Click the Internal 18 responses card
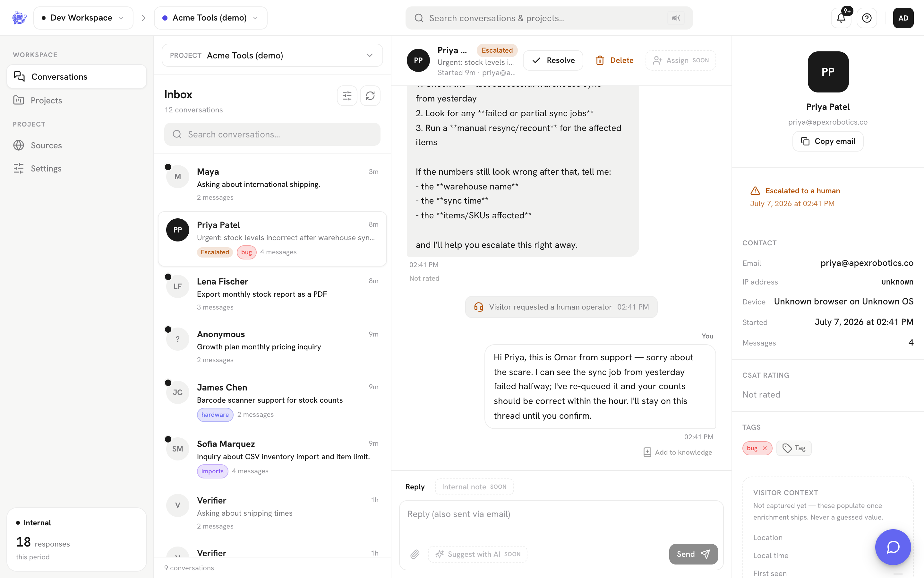The image size is (924, 578). (x=77, y=539)
